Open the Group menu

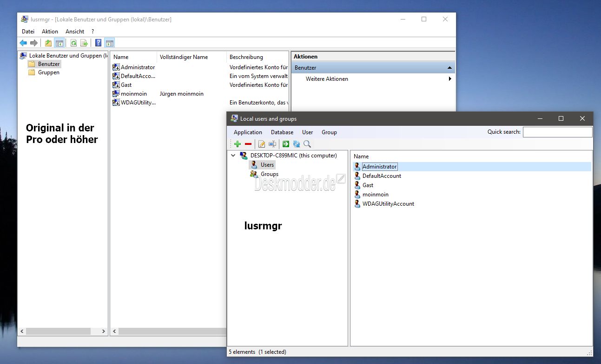click(x=329, y=132)
